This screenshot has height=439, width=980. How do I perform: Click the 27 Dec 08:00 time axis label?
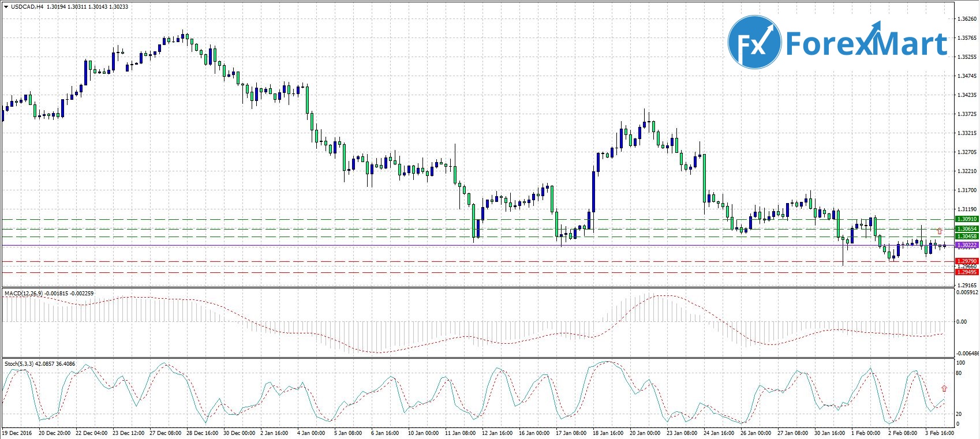coord(166,433)
